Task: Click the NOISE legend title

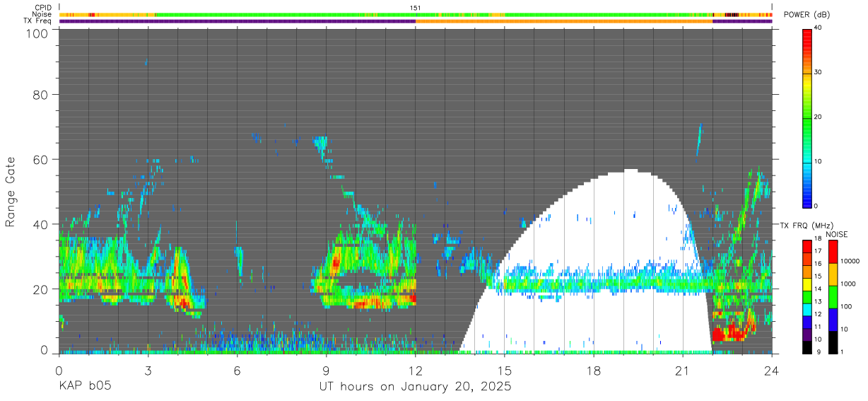Action: (836, 234)
